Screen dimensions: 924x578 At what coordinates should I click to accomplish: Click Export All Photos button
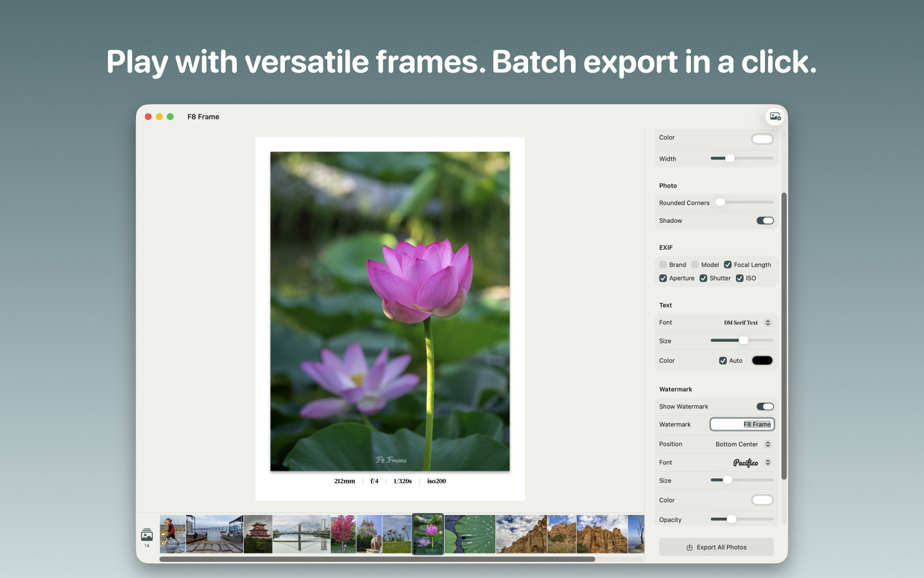[716, 547]
